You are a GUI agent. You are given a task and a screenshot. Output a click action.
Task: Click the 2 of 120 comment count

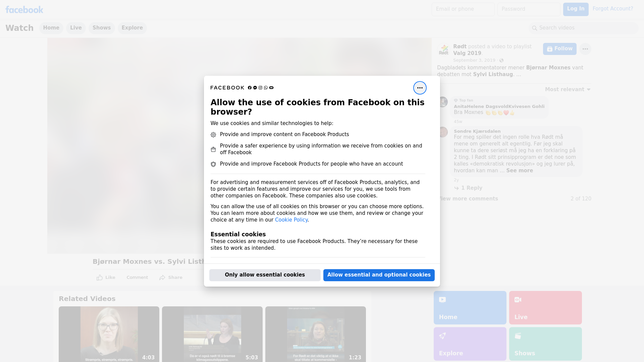coord(581,199)
